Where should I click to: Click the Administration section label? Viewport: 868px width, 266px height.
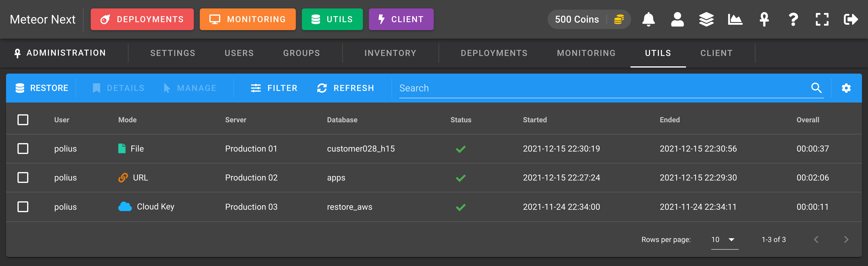[x=60, y=53]
